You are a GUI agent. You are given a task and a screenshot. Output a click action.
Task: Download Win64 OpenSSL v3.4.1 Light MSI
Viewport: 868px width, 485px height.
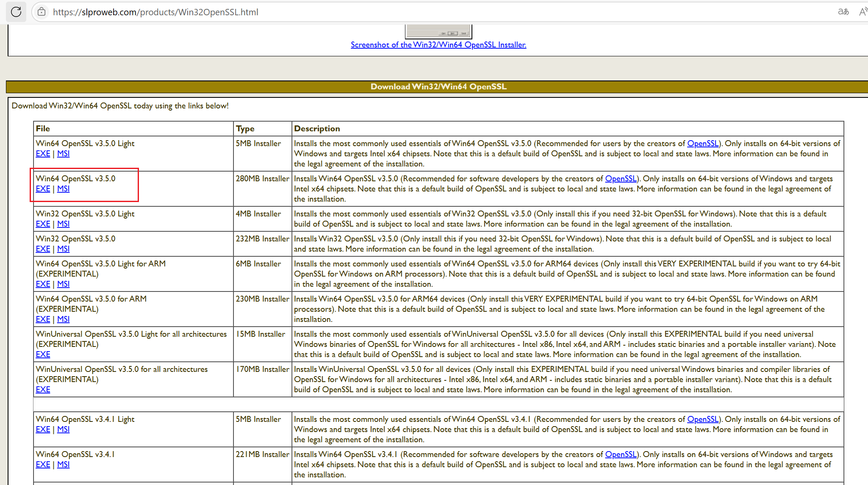[63, 430]
